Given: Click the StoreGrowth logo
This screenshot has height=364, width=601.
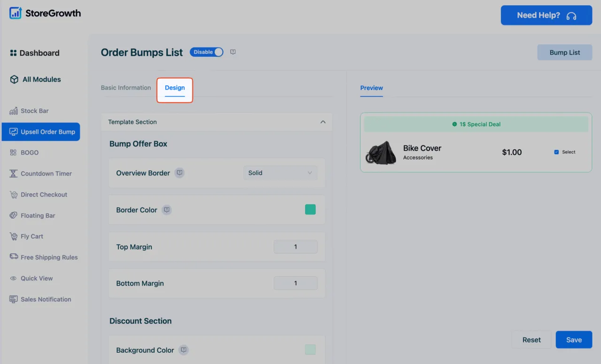Looking at the screenshot, I should [x=45, y=13].
